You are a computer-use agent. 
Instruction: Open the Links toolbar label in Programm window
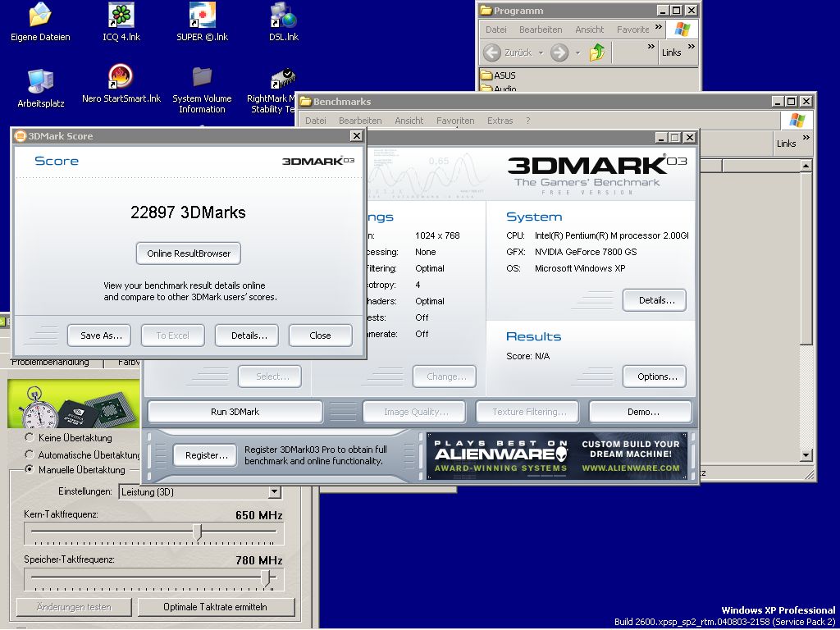click(x=671, y=52)
